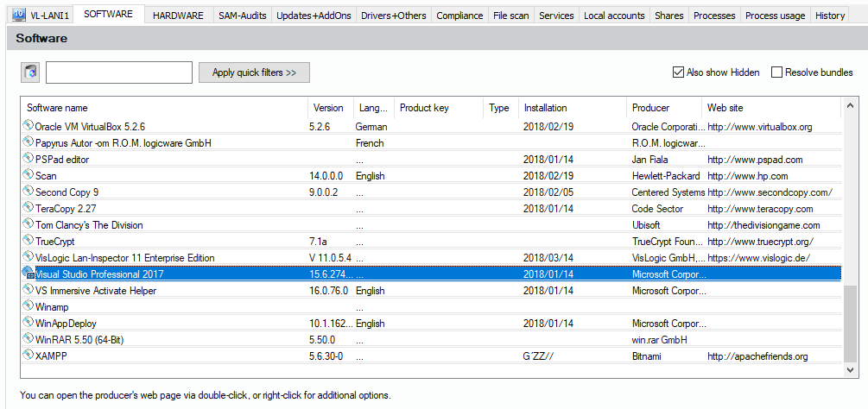Enable the Resolve bundles checkbox
This screenshot has height=409, width=868.
click(776, 72)
